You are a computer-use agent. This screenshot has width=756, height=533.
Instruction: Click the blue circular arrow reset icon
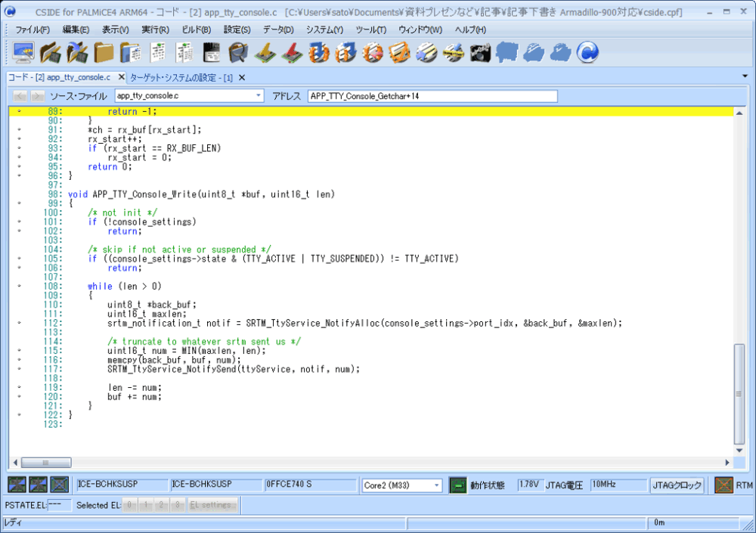coord(587,52)
